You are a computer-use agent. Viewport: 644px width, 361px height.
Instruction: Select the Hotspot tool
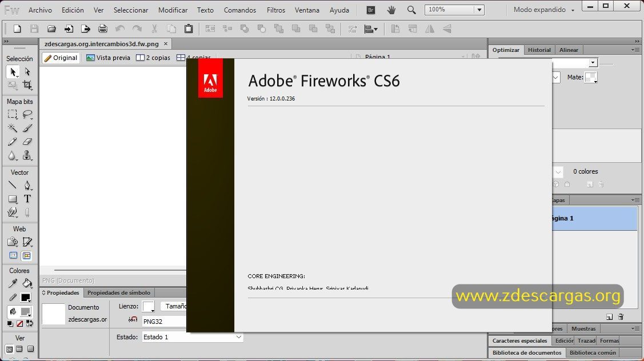tap(13, 242)
